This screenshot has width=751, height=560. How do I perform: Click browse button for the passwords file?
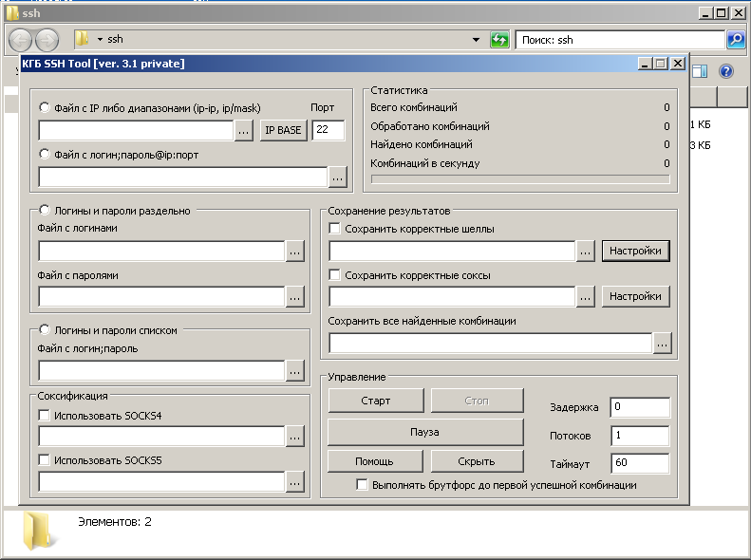click(295, 297)
